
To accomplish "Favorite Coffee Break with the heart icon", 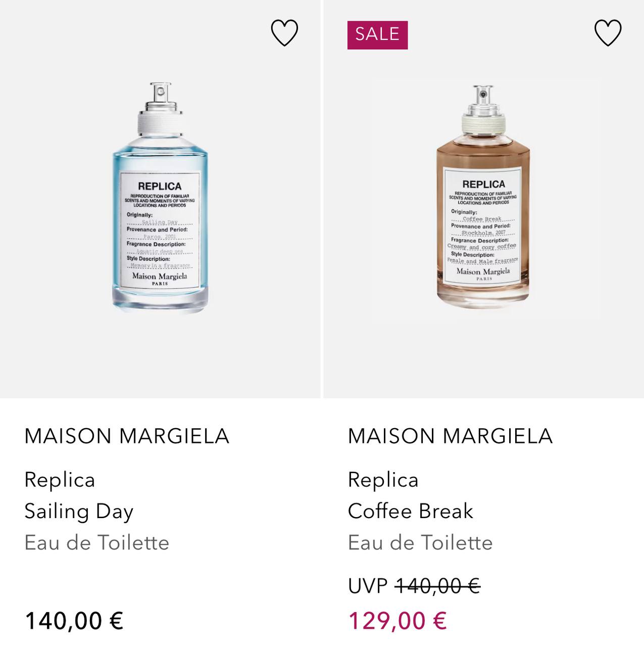I will [x=608, y=33].
